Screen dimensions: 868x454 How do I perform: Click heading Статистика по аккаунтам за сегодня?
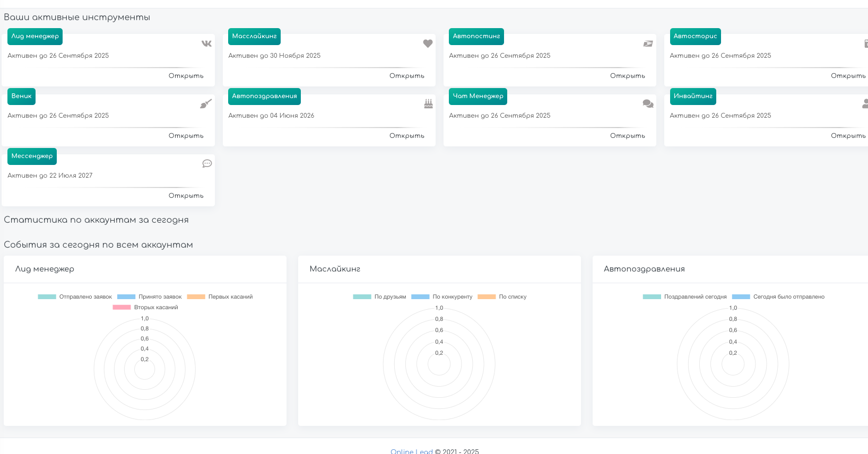96,220
